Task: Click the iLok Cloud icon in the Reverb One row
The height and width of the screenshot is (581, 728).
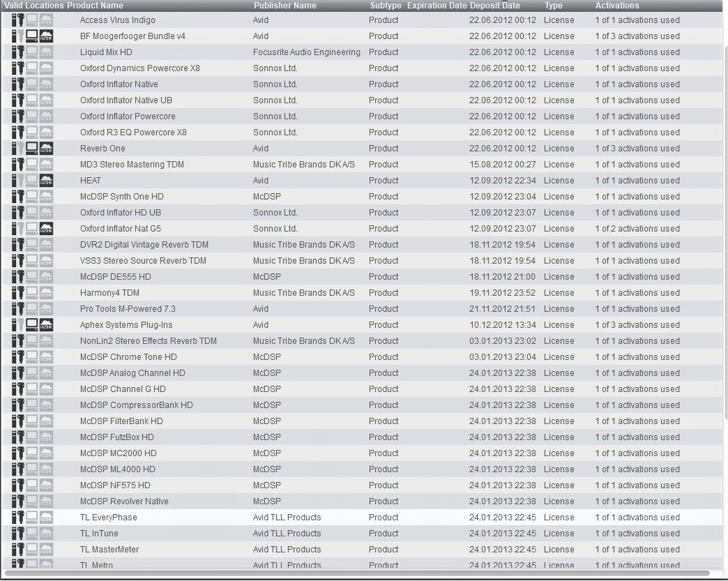Action: 46,148
